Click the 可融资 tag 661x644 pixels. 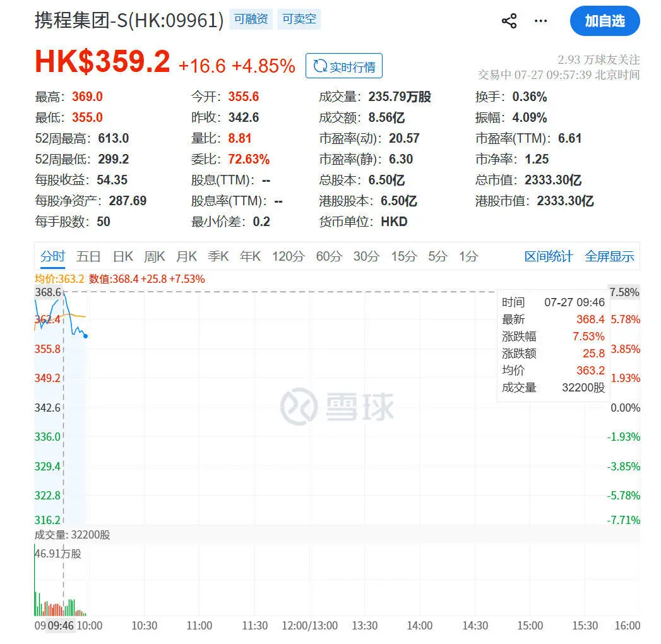[x=251, y=19]
